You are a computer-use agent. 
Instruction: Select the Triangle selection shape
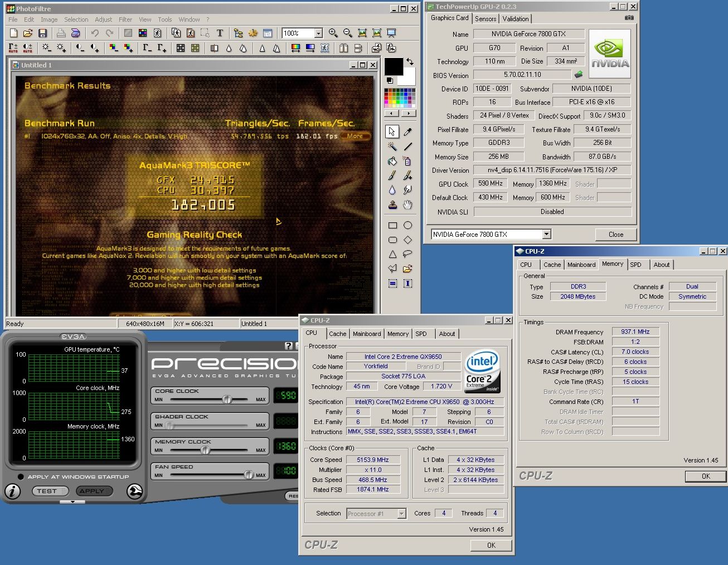tap(392, 254)
